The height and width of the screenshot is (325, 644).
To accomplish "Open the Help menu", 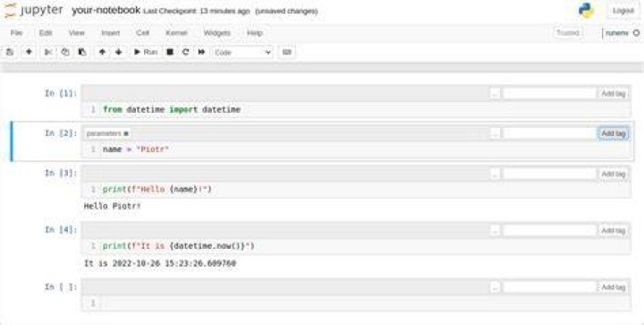I will point(255,33).
